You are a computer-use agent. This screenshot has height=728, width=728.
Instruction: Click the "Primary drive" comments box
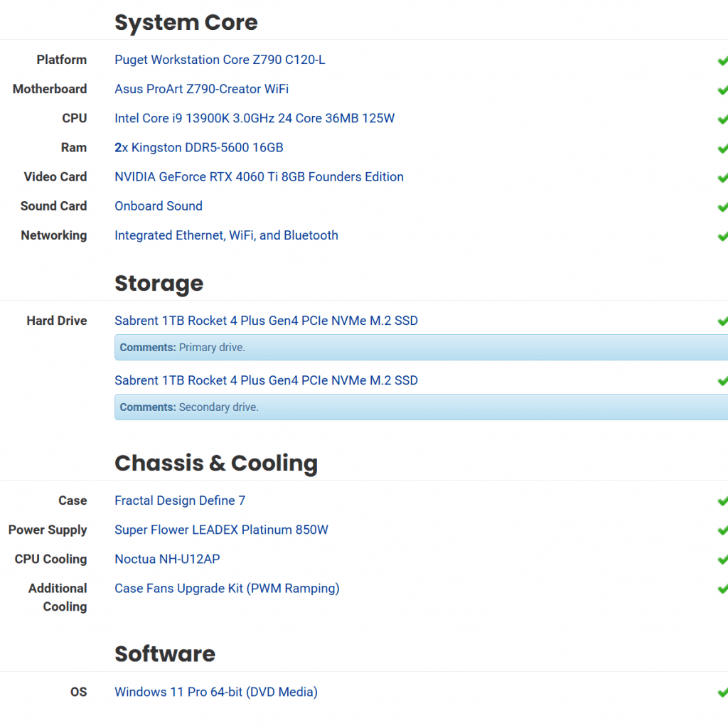point(421,348)
